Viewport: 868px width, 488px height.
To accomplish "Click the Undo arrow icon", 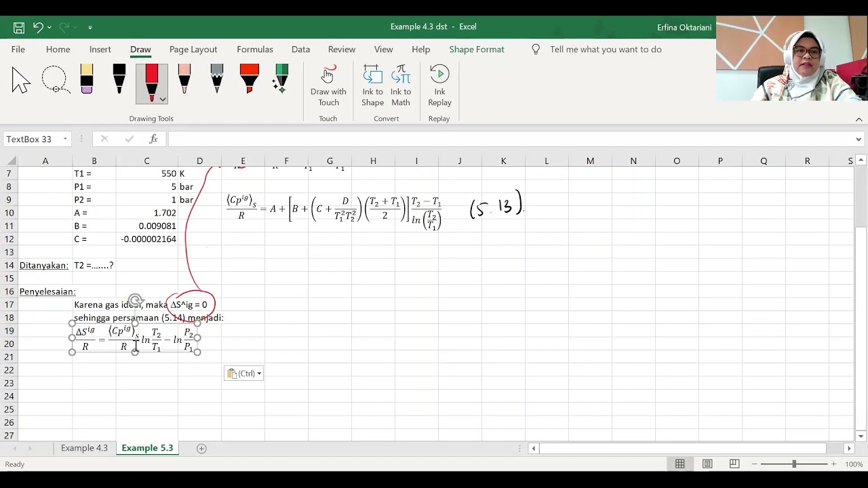I will pyautogui.click(x=38, y=27).
